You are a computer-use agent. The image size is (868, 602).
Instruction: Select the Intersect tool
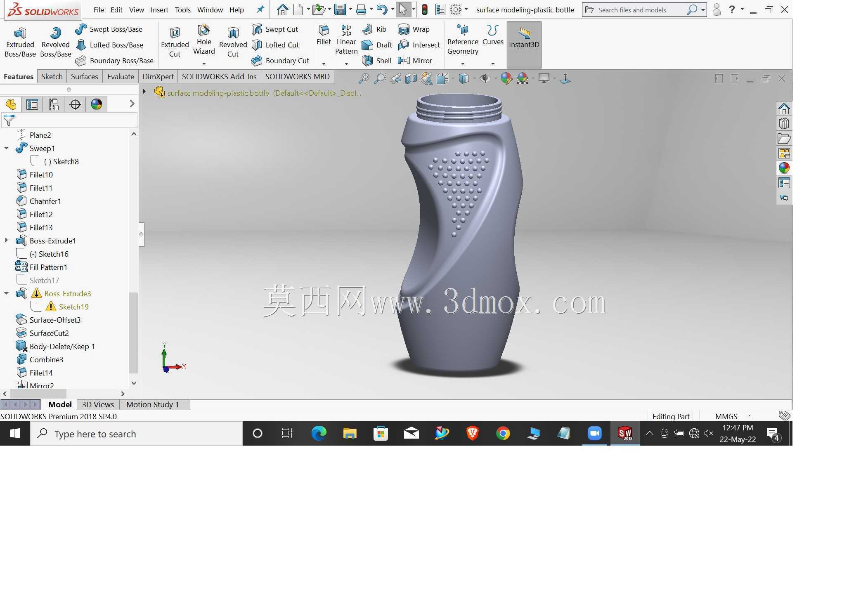point(419,45)
